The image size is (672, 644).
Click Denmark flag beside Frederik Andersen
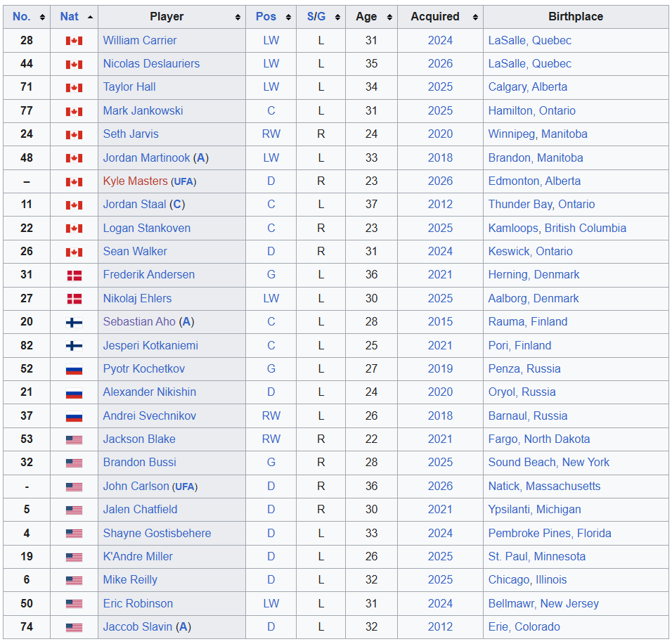point(74,276)
